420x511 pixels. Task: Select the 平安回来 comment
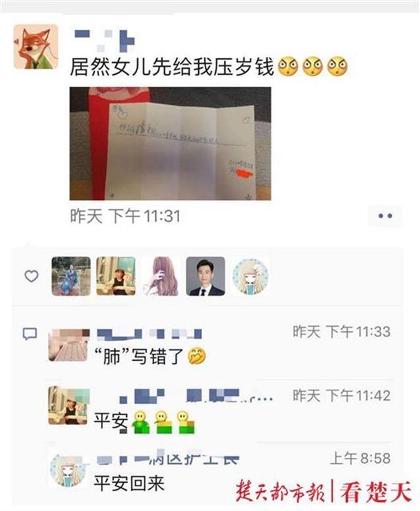click(x=129, y=483)
